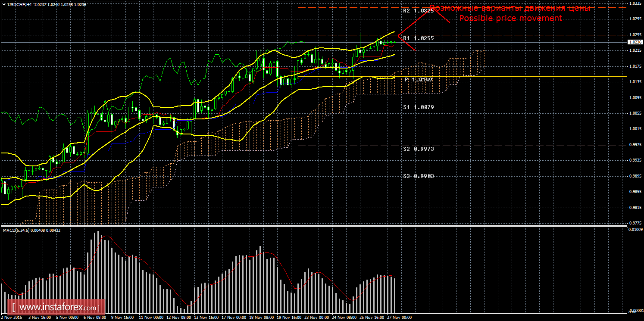This screenshot has height=321, width=644.
Task: Click the Russian 'Возможные варианты движения цены' annotation
Action: tap(510, 8)
